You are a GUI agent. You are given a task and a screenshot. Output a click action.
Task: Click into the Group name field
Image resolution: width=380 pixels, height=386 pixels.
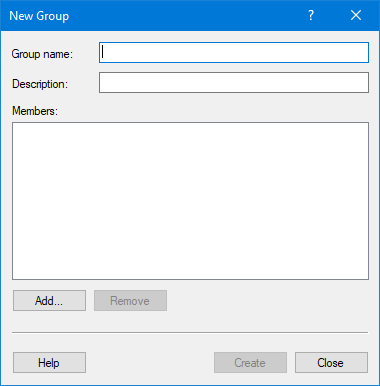pos(234,53)
